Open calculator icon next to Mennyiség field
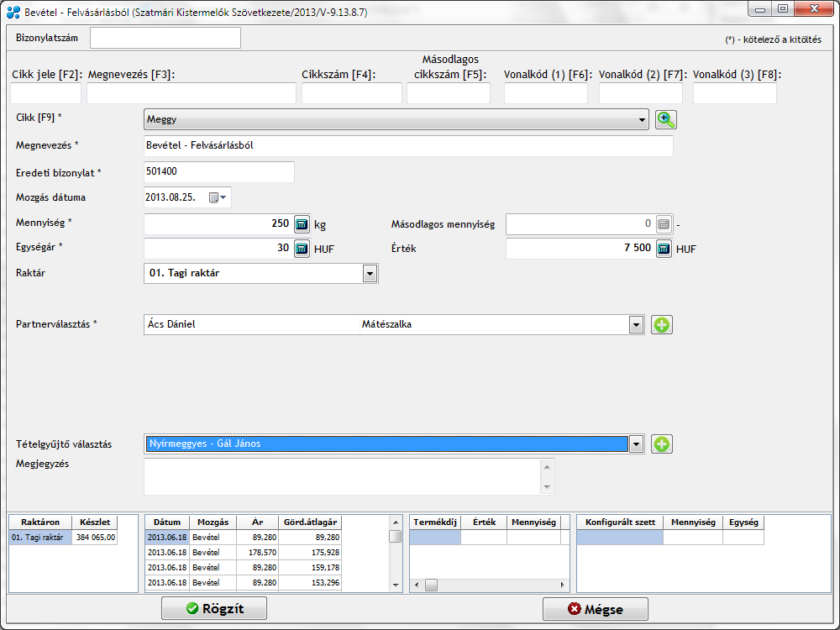 [x=302, y=224]
